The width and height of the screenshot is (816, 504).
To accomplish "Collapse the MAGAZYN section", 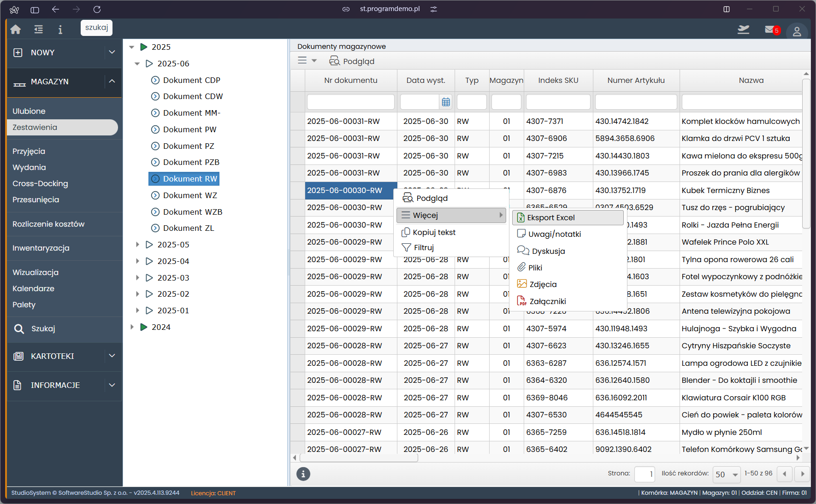I will tap(112, 82).
